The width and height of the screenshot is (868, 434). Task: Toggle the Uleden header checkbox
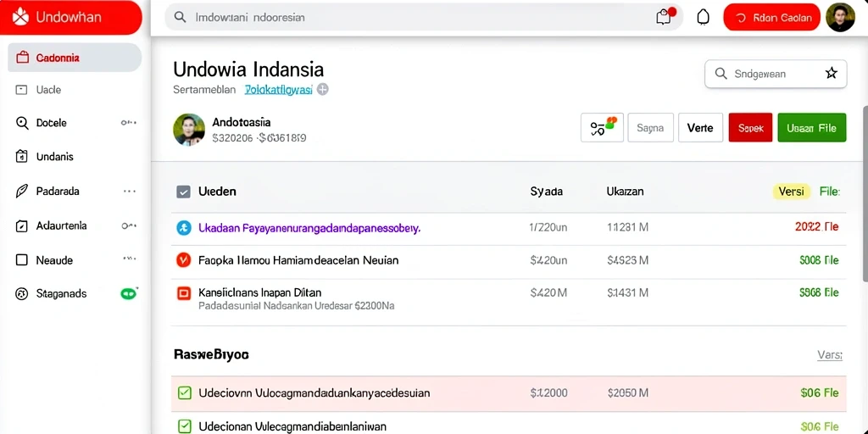click(x=183, y=192)
